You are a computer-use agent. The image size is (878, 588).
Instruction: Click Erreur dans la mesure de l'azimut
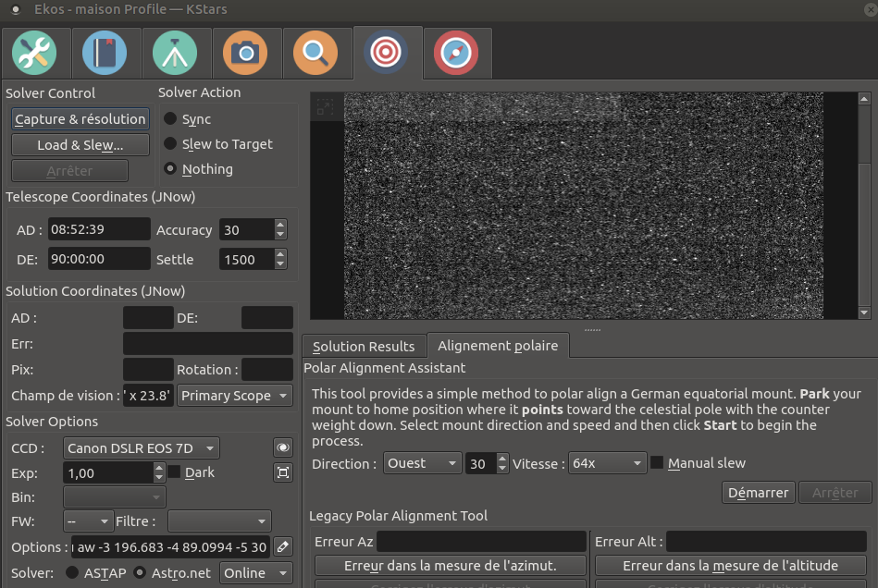[451, 566]
